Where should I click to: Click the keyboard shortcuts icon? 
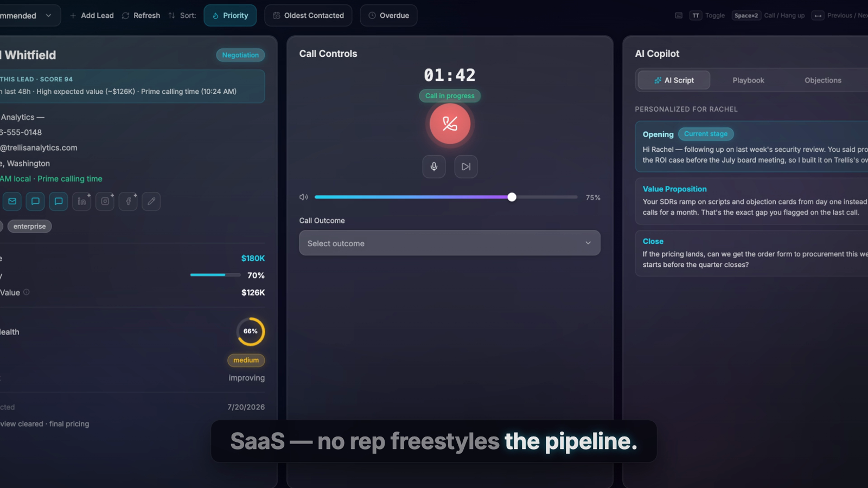click(x=679, y=15)
